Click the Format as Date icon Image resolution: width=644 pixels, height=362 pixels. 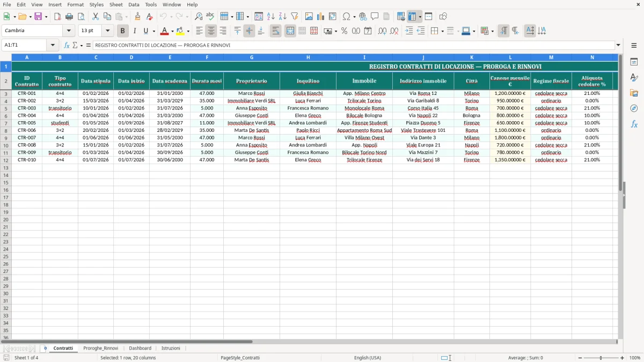pyautogui.click(x=368, y=31)
